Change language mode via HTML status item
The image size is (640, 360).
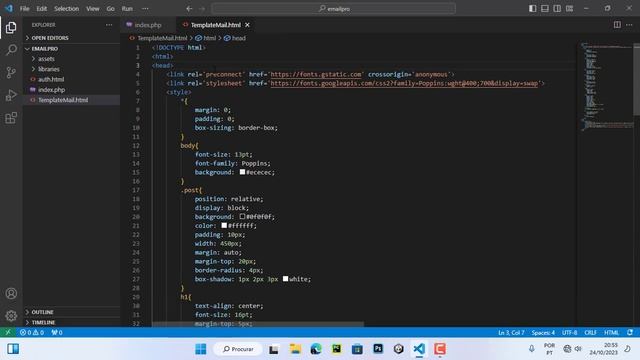(611, 332)
